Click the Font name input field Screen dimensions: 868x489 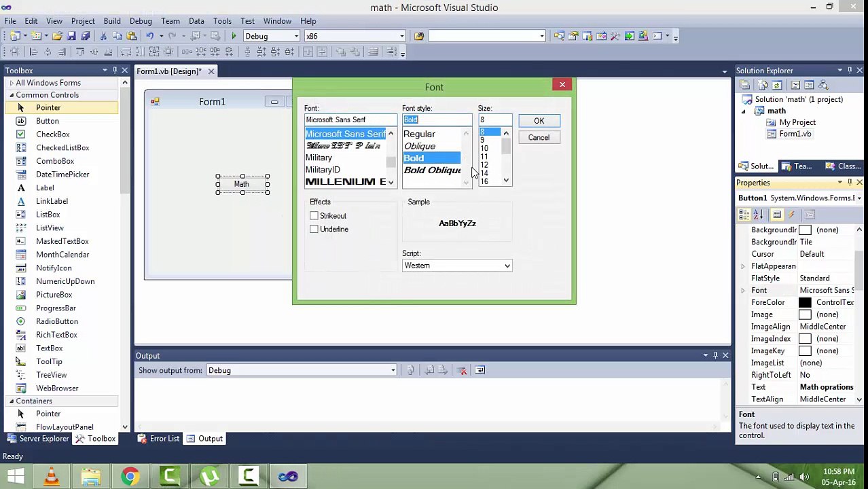coord(350,120)
